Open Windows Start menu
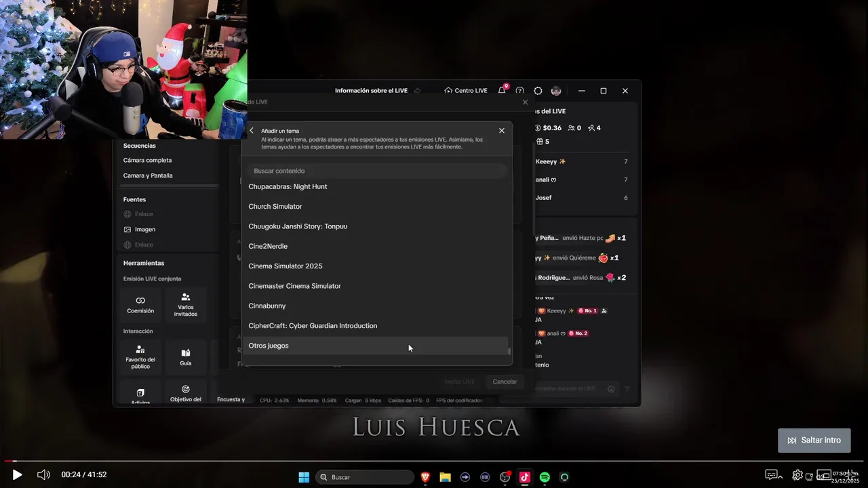 click(304, 477)
